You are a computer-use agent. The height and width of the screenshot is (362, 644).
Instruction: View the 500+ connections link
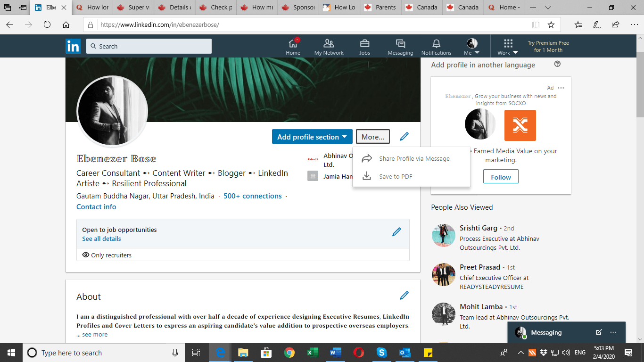point(253,196)
